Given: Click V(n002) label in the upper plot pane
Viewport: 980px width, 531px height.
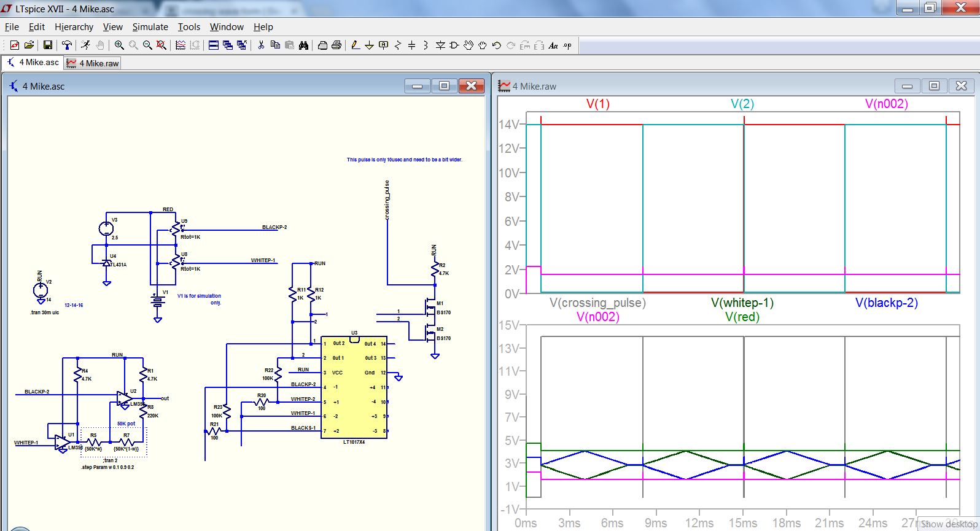Looking at the screenshot, I should coord(886,104).
